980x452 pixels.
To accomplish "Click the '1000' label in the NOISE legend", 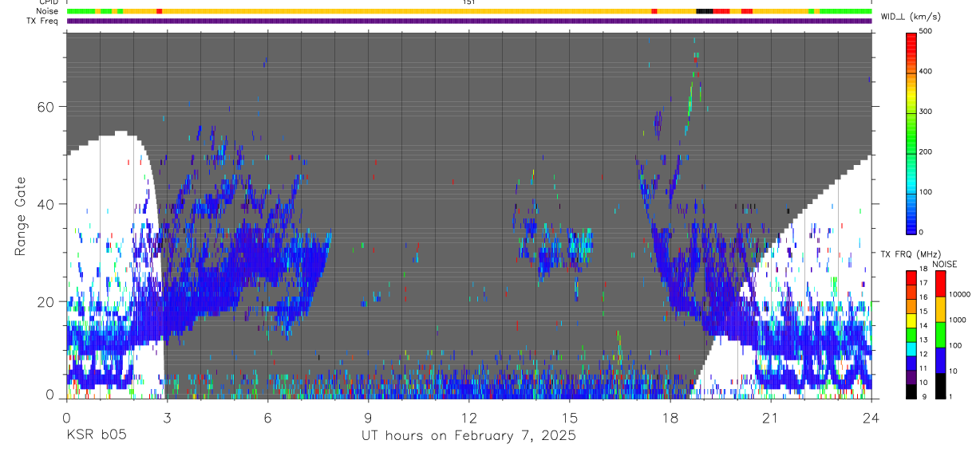I will point(957,320).
